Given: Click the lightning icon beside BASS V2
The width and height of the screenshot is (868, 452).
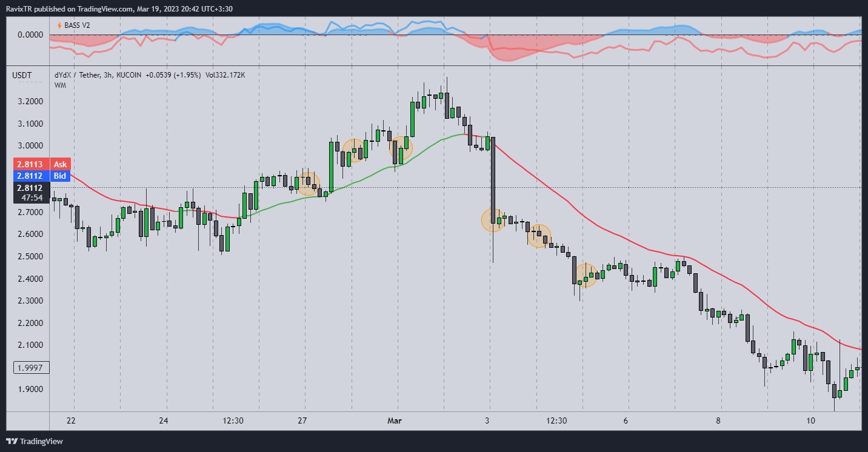Looking at the screenshot, I should (x=59, y=25).
